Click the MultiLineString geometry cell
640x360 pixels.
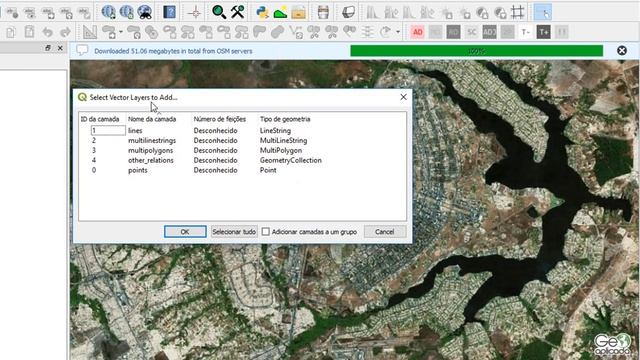(283, 140)
